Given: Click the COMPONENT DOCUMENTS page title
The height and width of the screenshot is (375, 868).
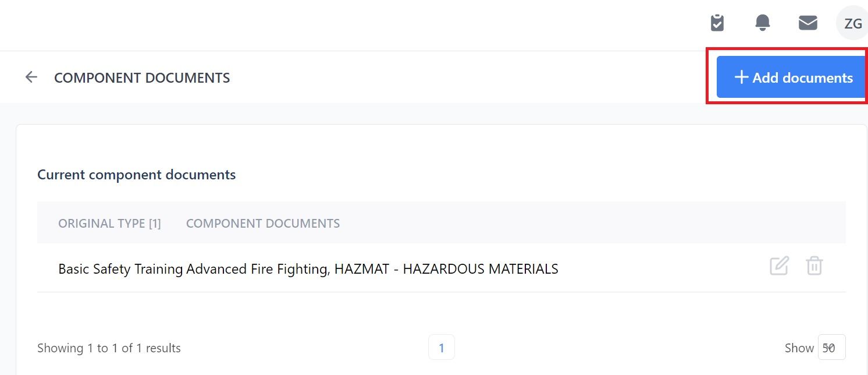Looking at the screenshot, I should pos(142,77).
